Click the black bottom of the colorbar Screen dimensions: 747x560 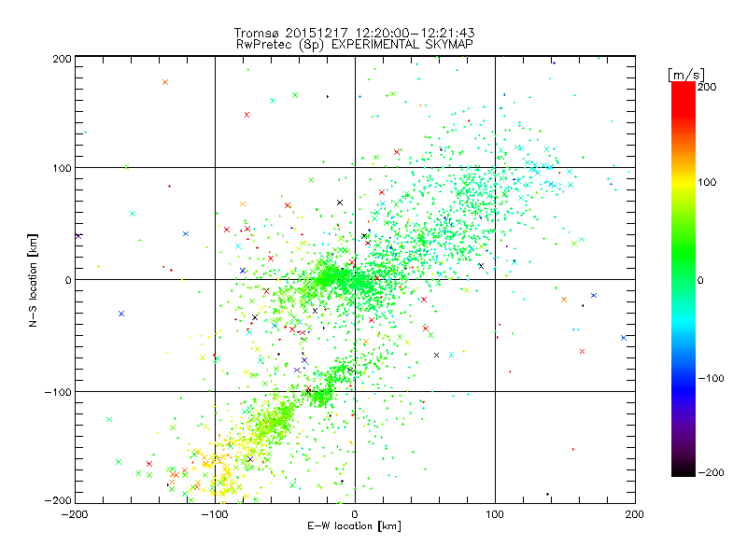click(x=684, y=469)
